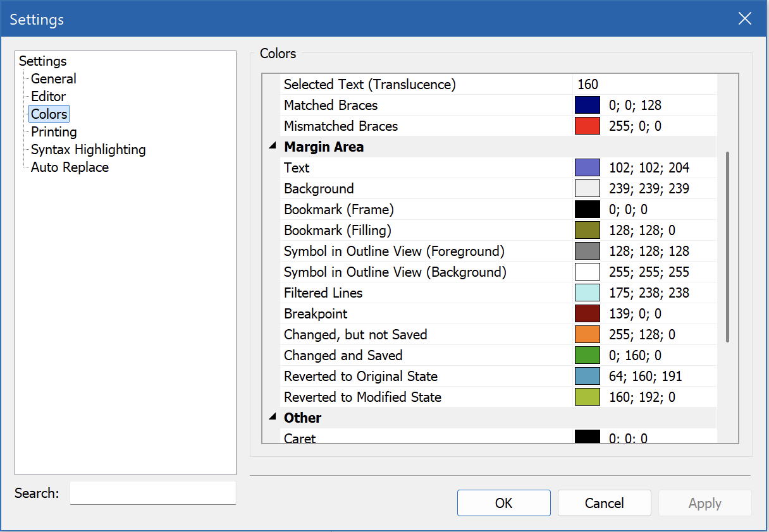Open General settings in the tree
The image size is (769, 532).
[54, 78]
